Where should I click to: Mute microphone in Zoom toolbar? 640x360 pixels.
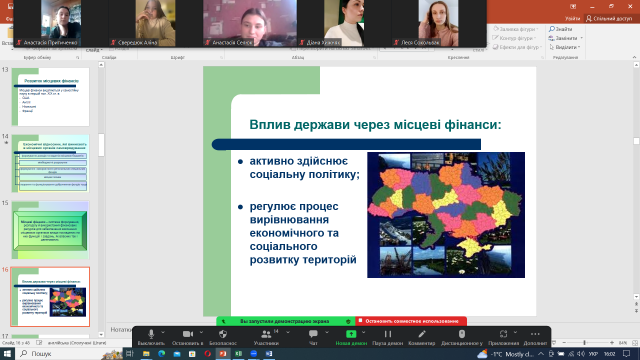(151, 338)
